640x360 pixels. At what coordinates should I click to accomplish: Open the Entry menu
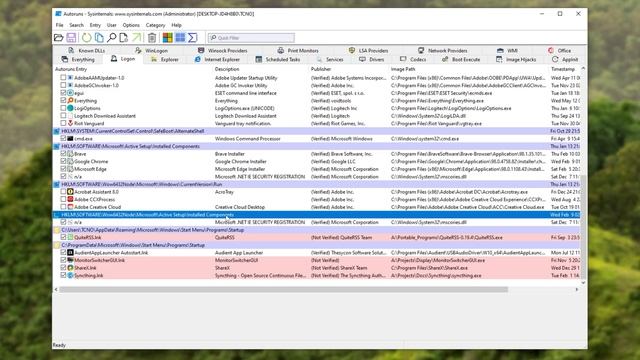[95, 25]
